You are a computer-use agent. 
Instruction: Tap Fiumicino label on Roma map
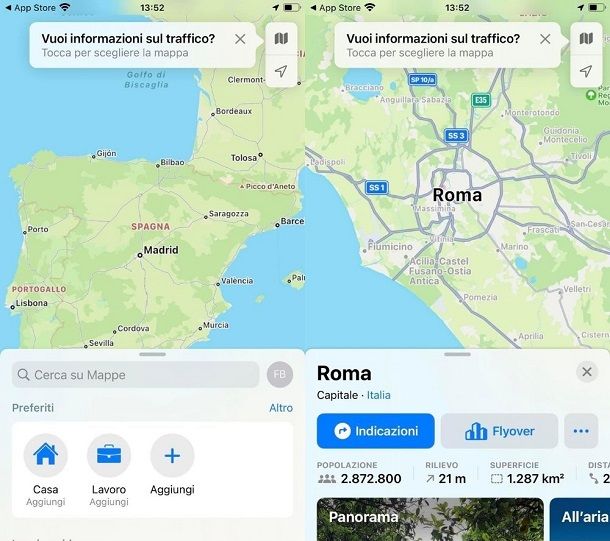[x=390, y=247]
